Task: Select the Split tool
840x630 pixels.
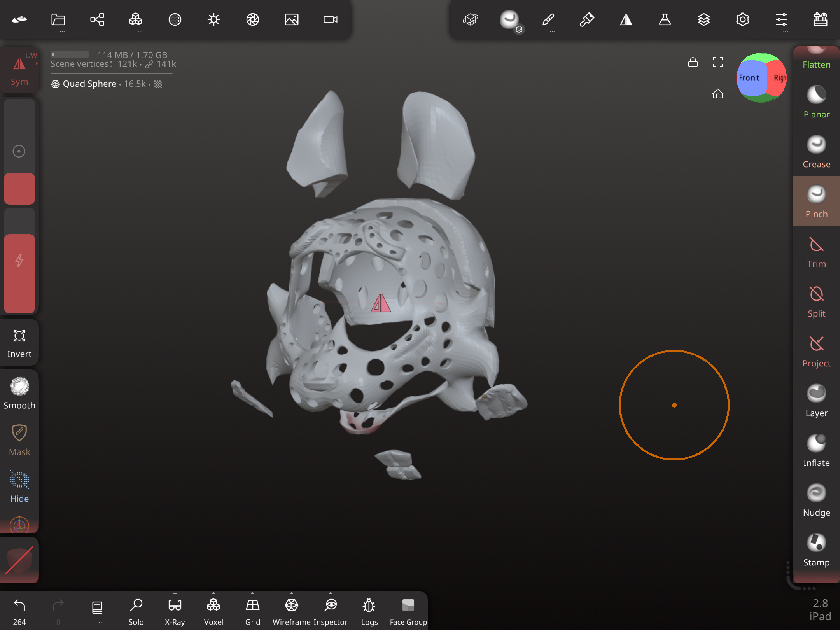Action: (817, 301)
